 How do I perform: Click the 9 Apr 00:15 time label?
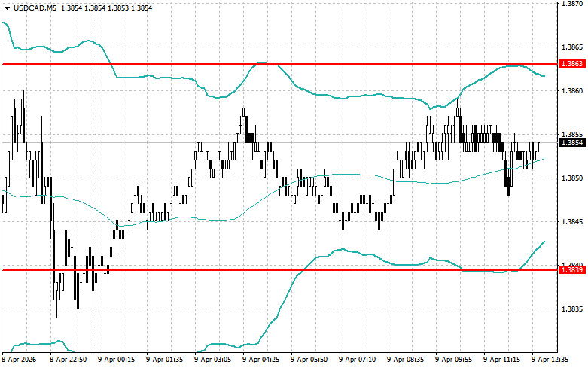coord(116,360)
